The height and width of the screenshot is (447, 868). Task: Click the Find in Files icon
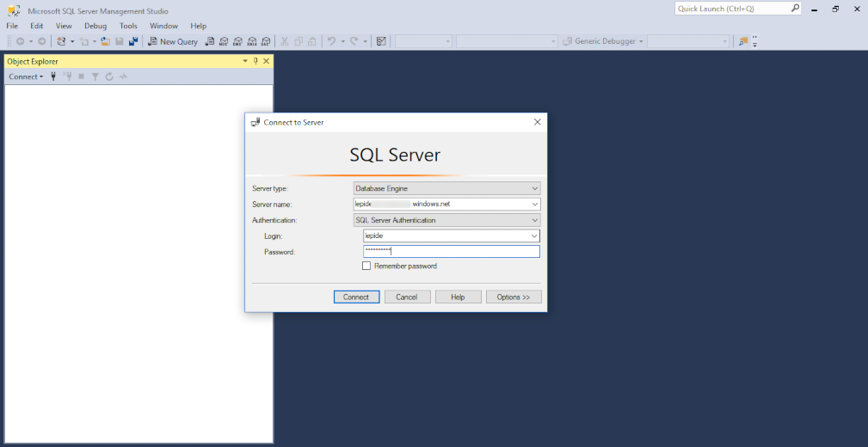743,41
